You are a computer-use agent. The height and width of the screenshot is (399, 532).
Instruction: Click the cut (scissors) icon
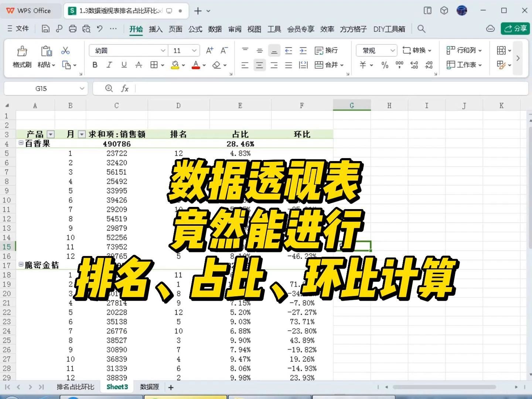pyautogui.click(x=65, y=51)
